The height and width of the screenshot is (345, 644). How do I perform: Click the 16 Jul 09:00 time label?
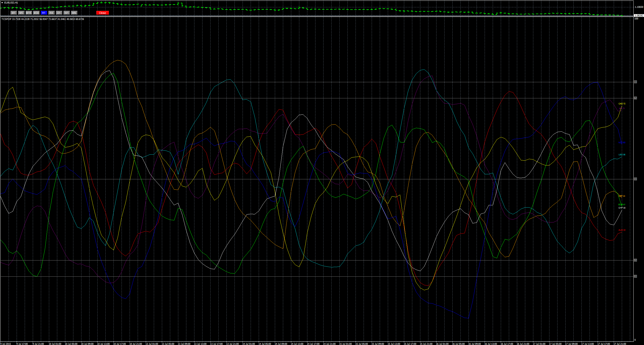(x=475, y=343)
